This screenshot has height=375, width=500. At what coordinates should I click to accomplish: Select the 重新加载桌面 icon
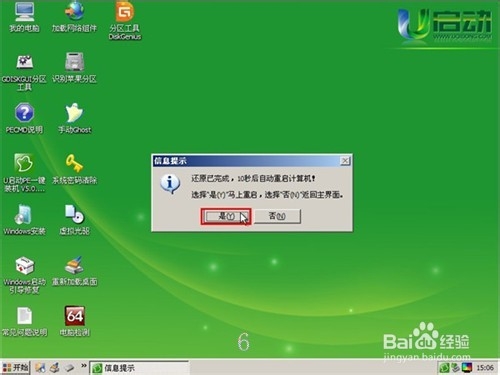[x=74, y=271]
